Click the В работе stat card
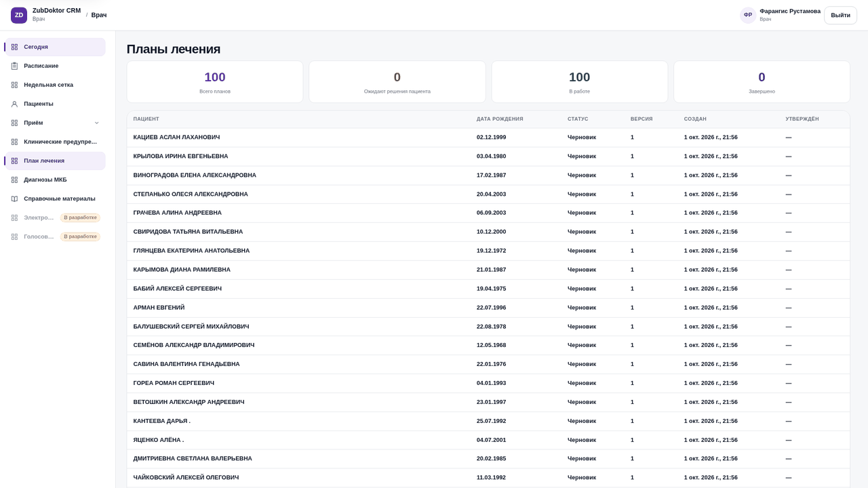Screen dimensions: 868x488 point(580,82)
